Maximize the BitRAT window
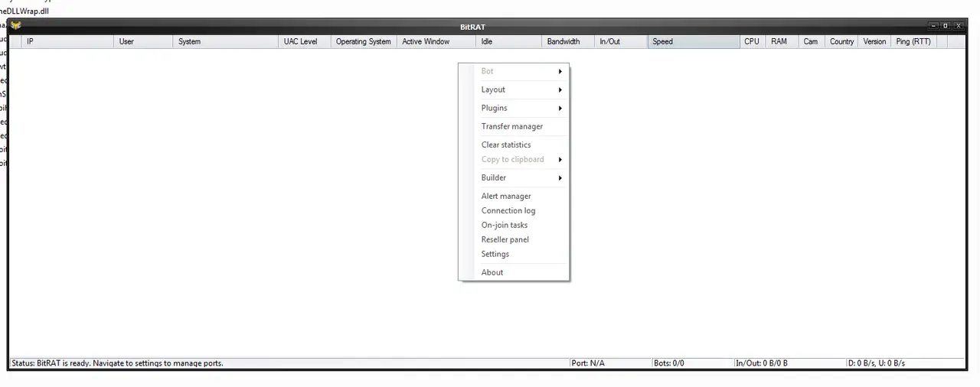The height and width of the screenshot is (387, 980). tap(946, 26)
